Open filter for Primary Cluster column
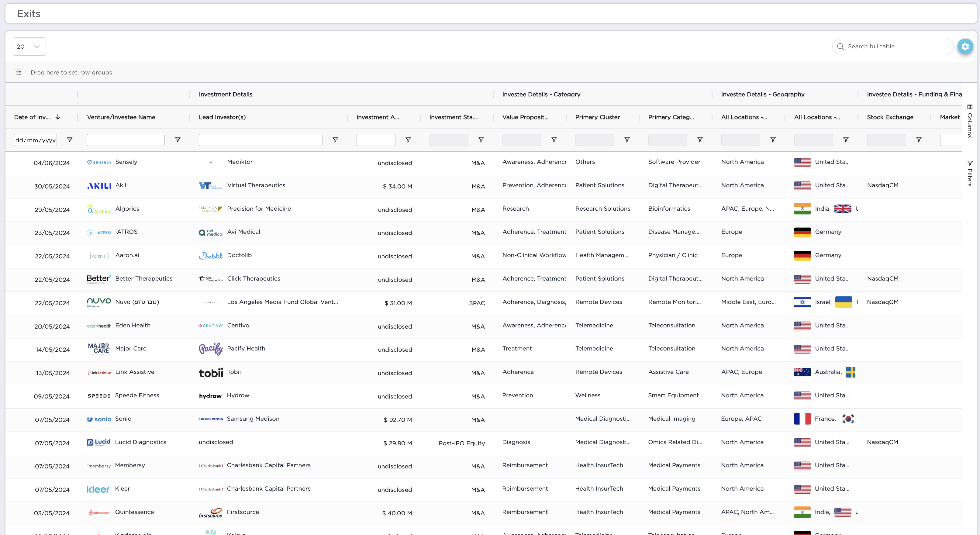The image size is (980, 535). tap(627, 140)
